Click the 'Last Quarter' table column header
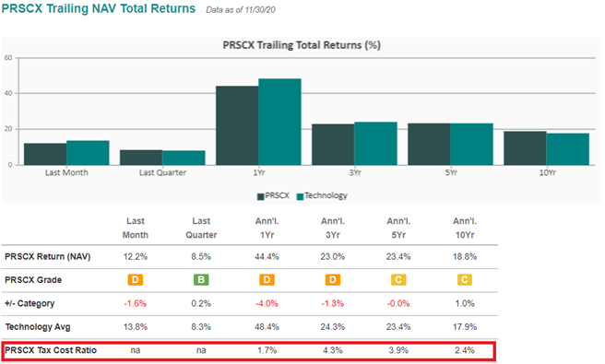 [201, 228]
